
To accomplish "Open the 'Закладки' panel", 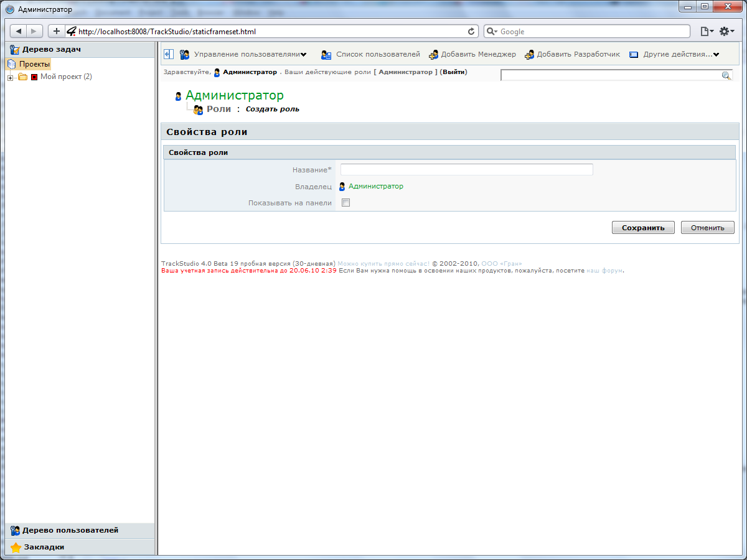I will 44,547.
